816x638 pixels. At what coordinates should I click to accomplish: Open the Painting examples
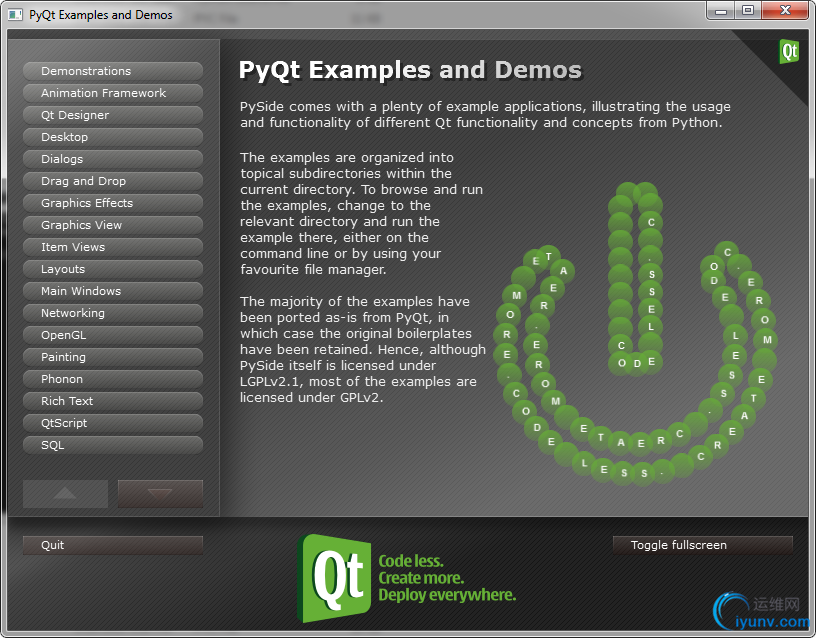tap(113, 357)
